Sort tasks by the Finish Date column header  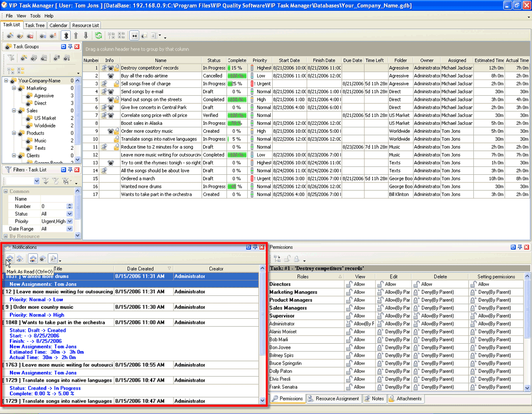coord(324,60)
